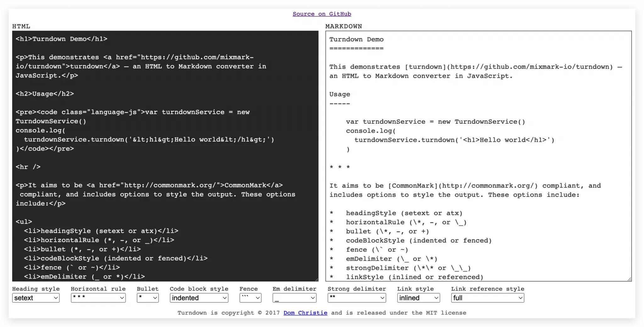
Task: Click the '<h2>Usage</h2>' line in HTML editor
Action: coord(45,94)
